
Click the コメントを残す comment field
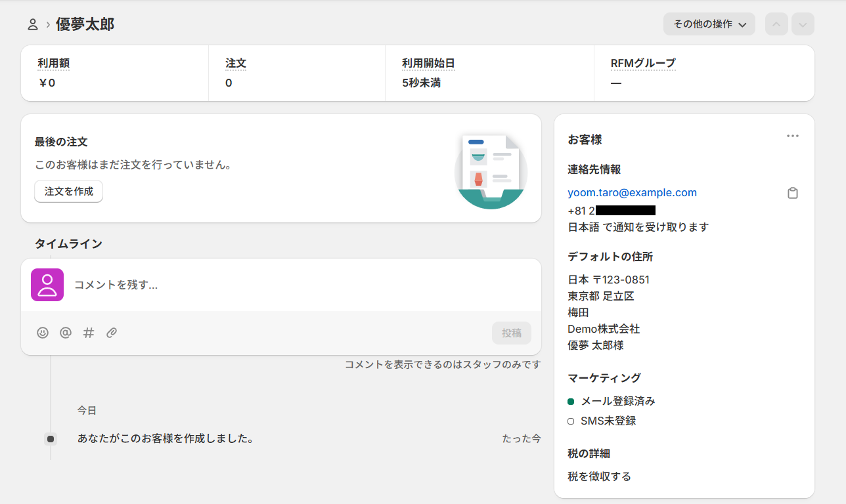296,285
